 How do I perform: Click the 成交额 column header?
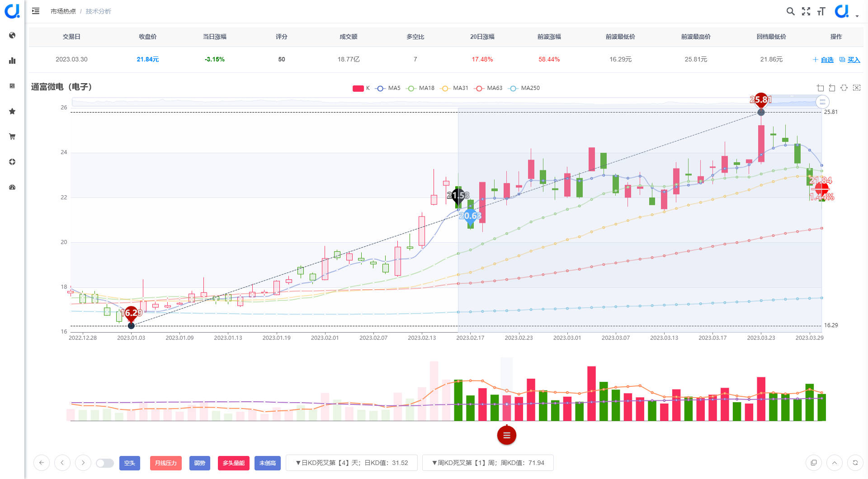(349, 37)
